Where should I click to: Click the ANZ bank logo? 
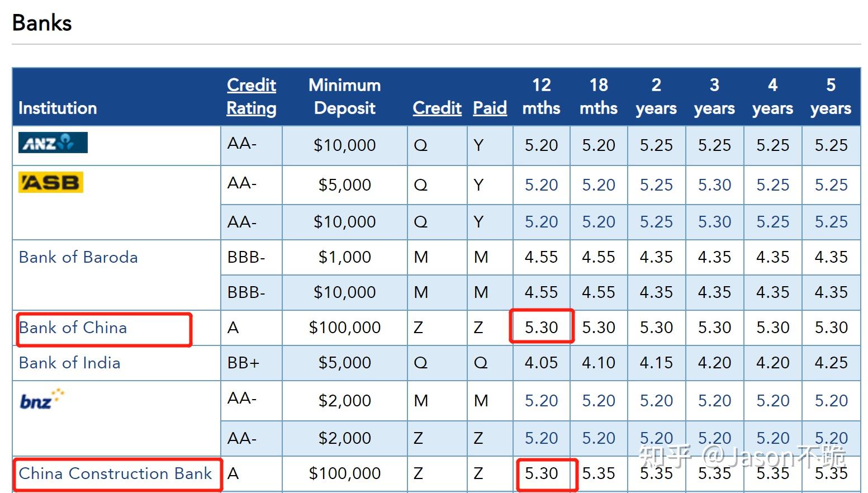point(53,143)
